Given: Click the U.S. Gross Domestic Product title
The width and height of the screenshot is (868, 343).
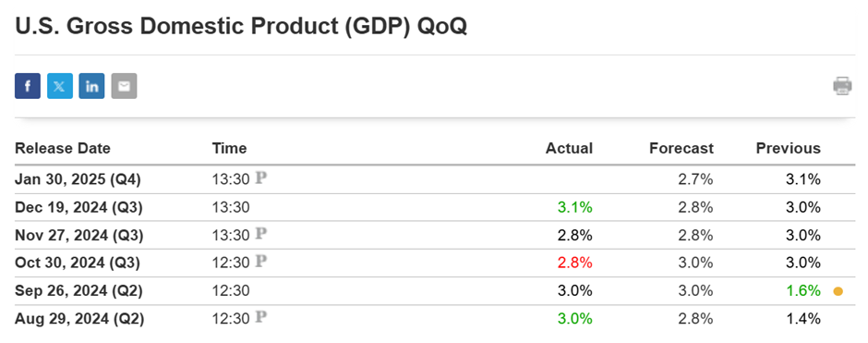Looking at the screenshot, I should pos(241,27).
